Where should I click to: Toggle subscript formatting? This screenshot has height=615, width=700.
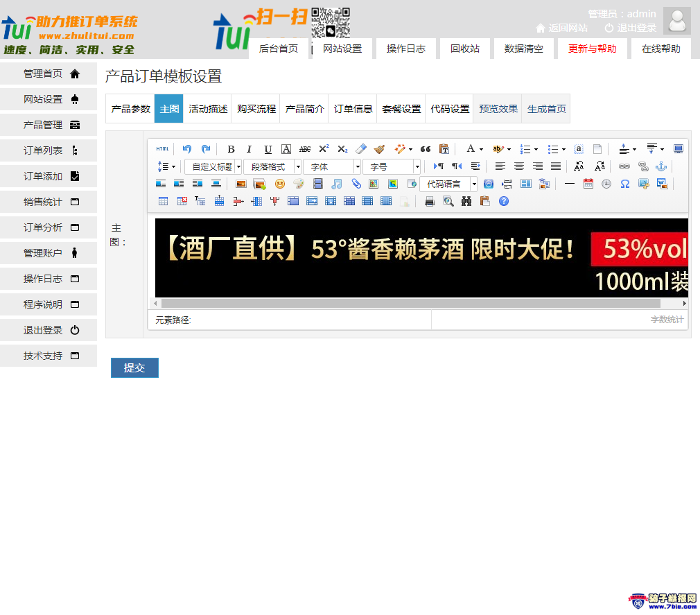click(342, 149)
